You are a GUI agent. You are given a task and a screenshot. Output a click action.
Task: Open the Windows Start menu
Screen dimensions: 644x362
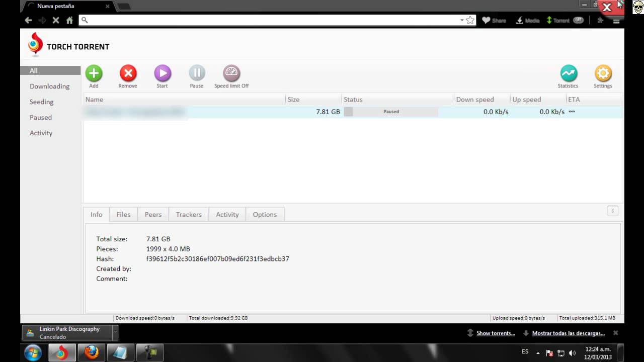[x=33, y=352]
